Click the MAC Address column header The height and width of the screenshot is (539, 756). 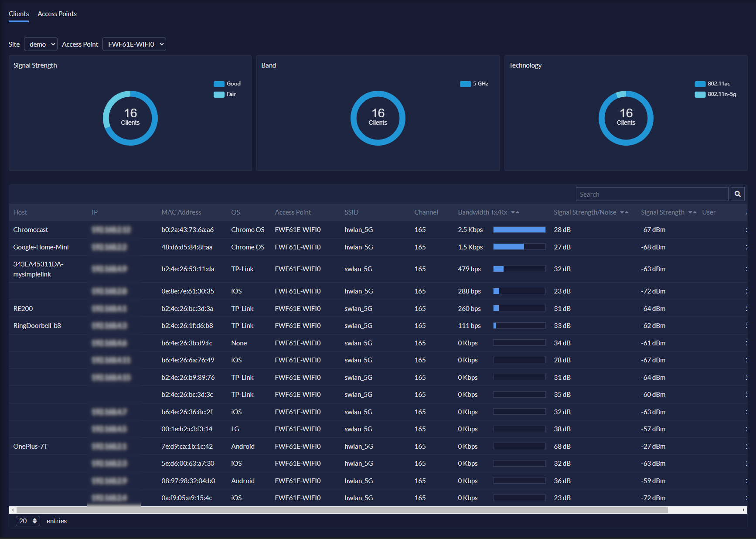pos(181,212)
